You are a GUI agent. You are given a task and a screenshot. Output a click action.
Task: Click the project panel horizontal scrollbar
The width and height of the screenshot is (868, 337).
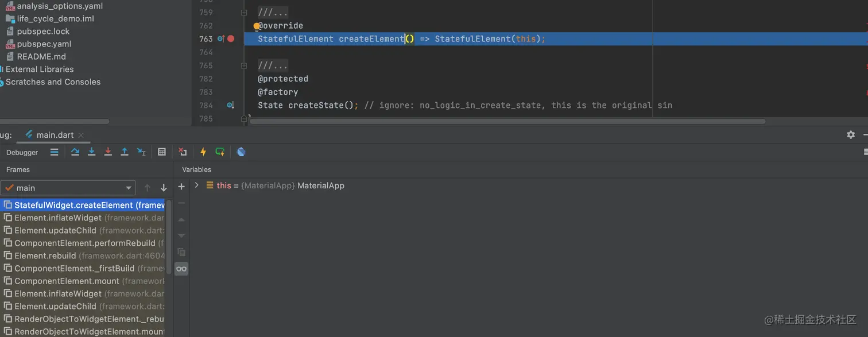[55, 121]
